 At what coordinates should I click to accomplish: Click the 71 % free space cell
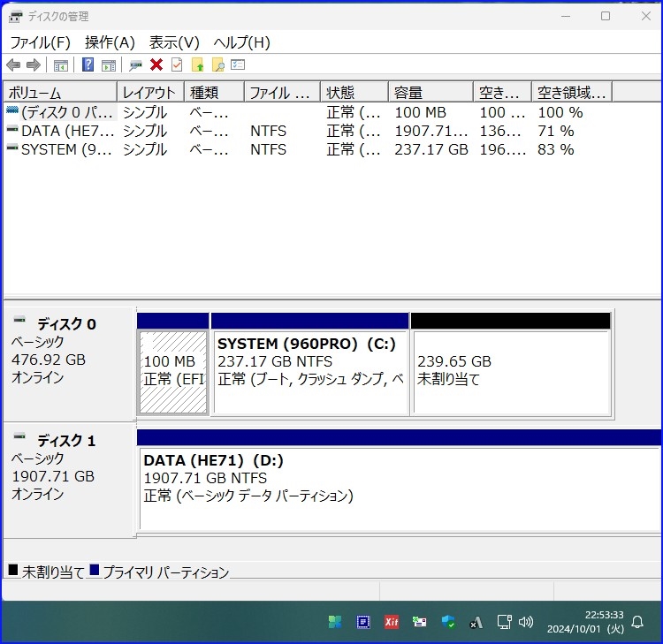click(x=556, y=131)
